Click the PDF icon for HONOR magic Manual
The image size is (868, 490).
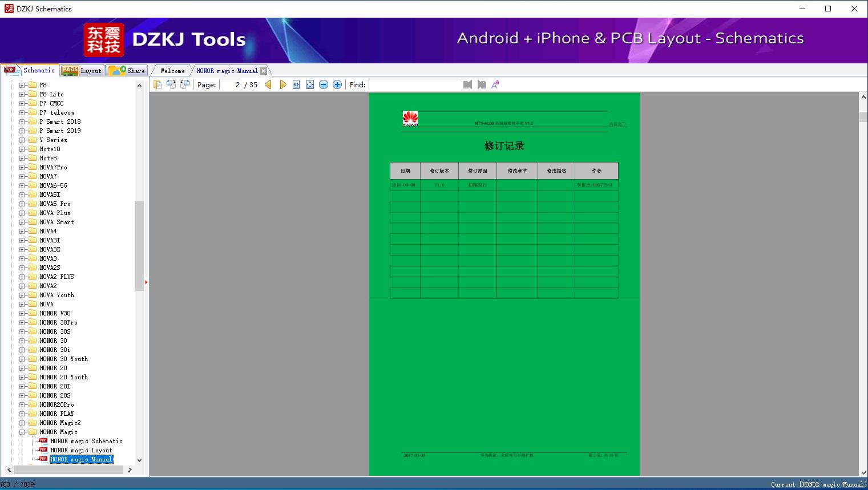click(43, 459)
